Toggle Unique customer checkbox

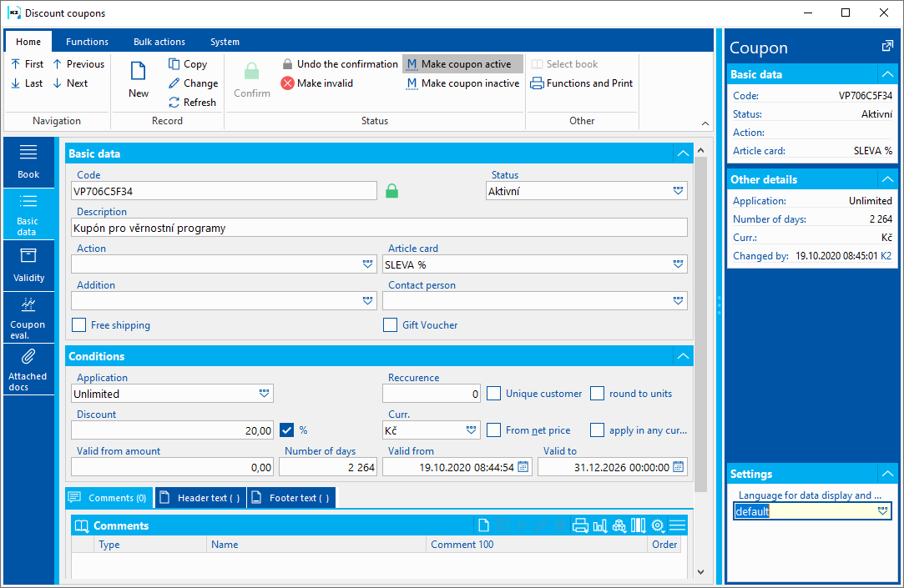click(x=493, y=394)
